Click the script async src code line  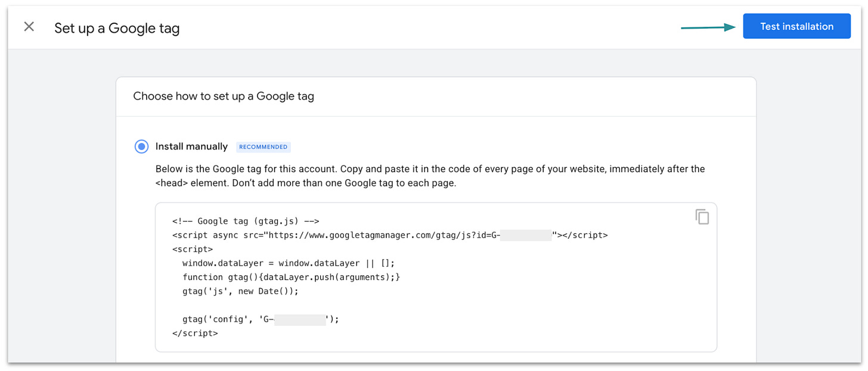tap(390, 235)
